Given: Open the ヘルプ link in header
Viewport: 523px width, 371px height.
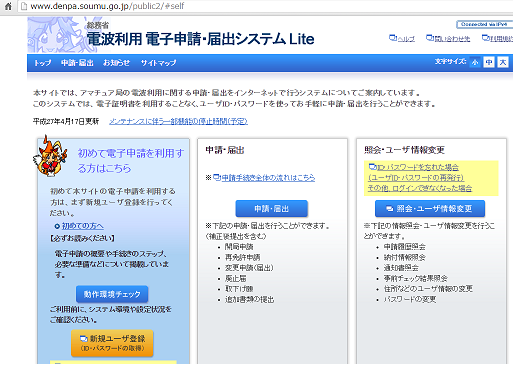Looking at the screenshot, I should [402, 39].
